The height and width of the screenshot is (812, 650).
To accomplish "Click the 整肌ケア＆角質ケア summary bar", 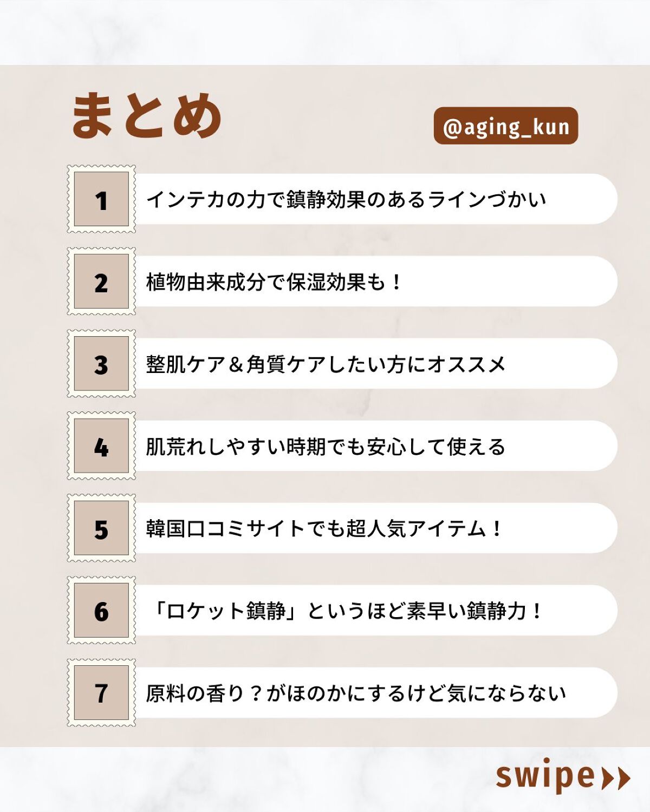I will (325, 364).
